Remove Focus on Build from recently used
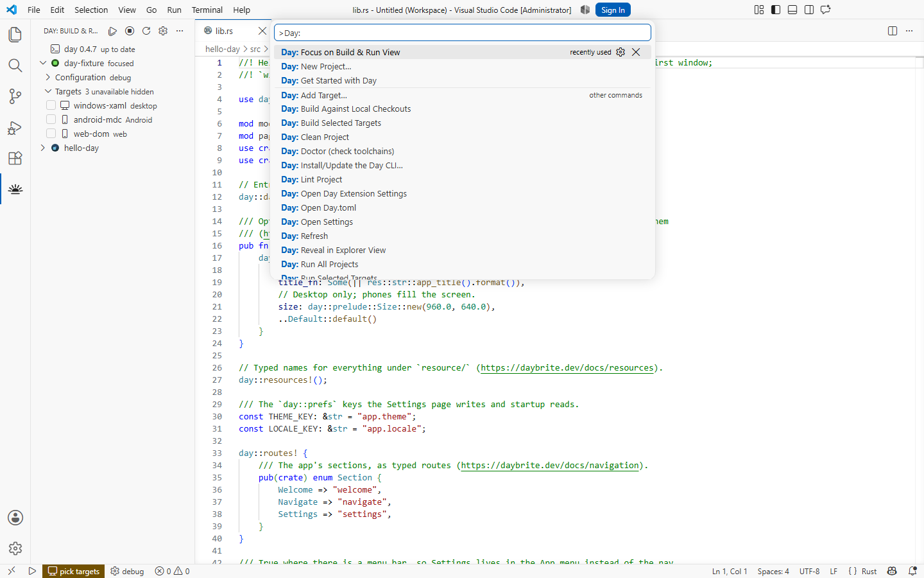 [636, 52]
